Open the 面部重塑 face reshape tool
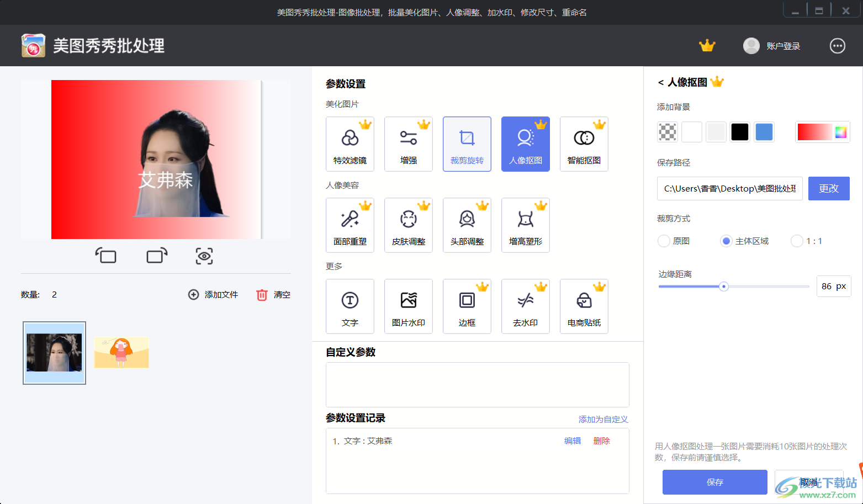863x504 pixels. (x=350, y=225)
